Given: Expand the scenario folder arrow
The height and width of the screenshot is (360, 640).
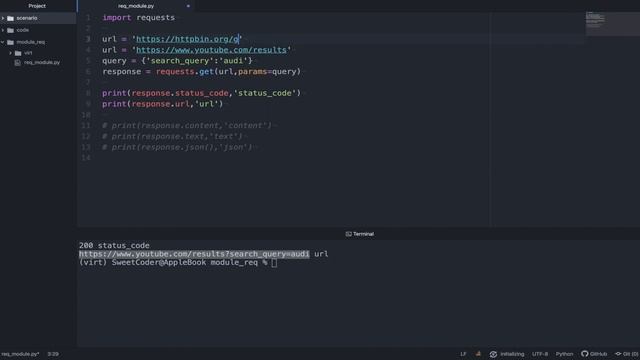Looking at the screenshot, I should pyautogui.click(x=3, y=18).
